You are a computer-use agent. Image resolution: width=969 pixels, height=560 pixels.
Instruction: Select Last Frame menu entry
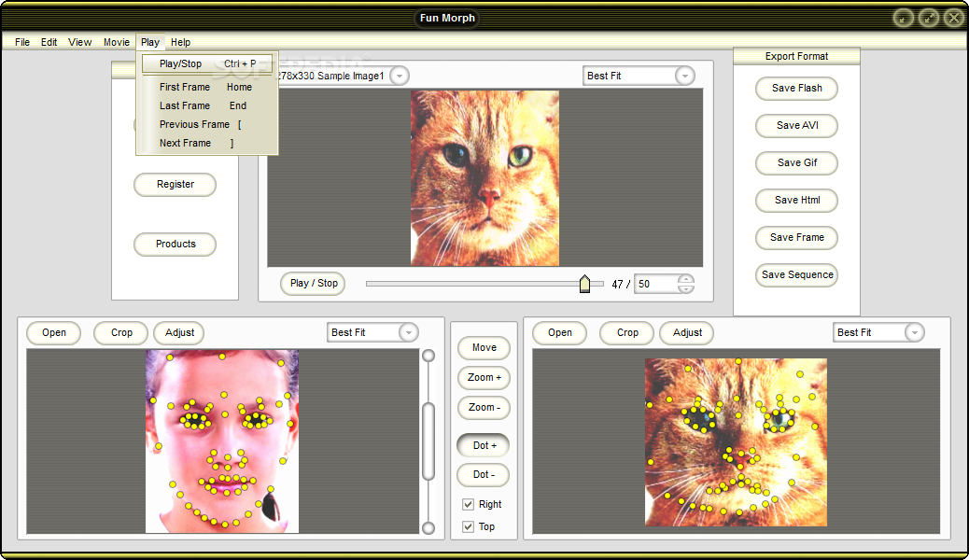207,105
